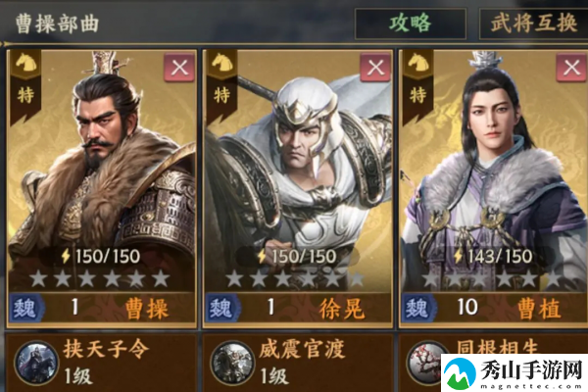Select the 威震官渡 skill icon
The image size is (588, 392).
(x=232, y=363)
